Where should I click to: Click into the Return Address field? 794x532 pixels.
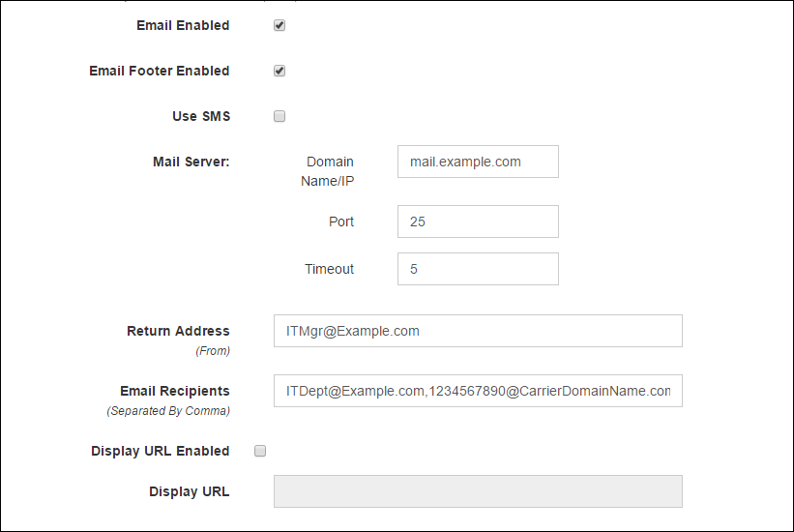click(478, 331)
